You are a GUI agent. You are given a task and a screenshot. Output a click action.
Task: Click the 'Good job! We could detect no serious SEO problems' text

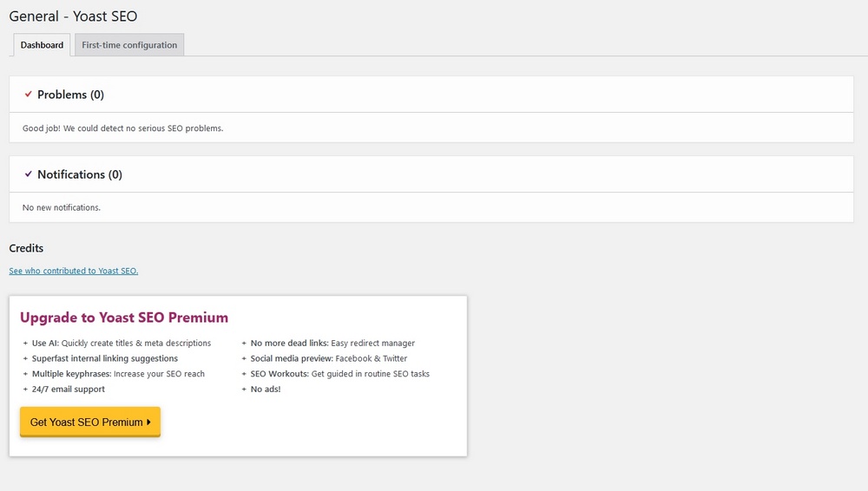(x=123, y=128)
